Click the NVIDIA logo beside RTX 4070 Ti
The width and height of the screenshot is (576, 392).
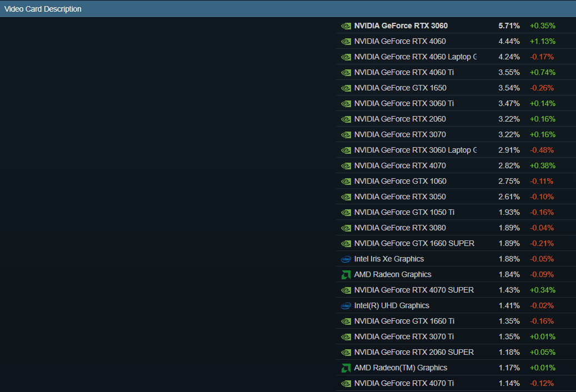pos(345,383)
